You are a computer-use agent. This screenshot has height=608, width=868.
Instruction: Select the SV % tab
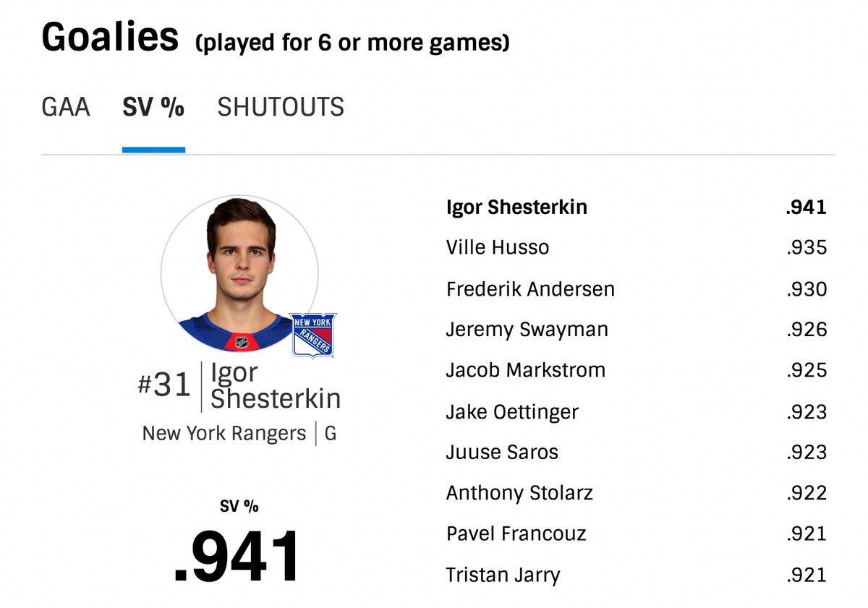(x=153, y=107)
